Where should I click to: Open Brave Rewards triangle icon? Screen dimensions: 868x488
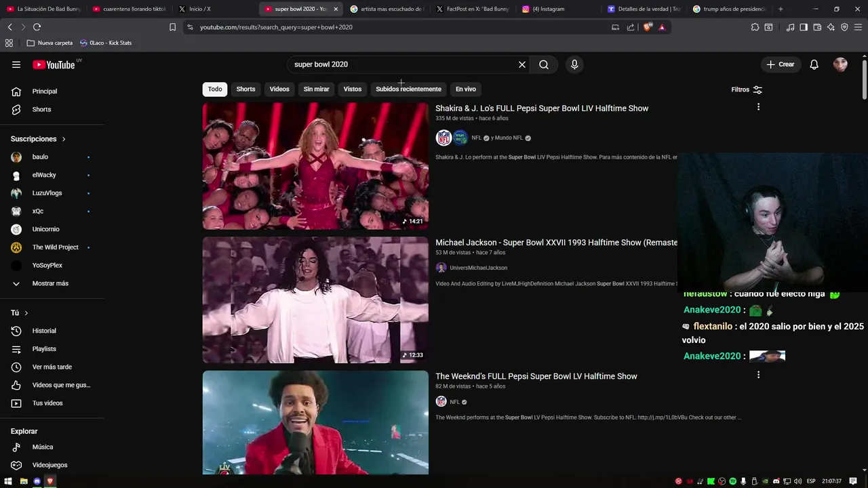coord(662,27)
